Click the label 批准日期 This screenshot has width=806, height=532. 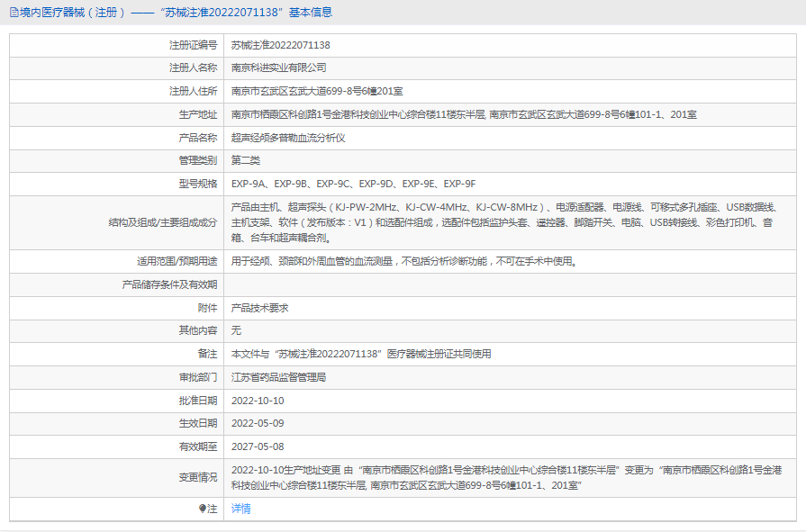tap(198, 401)
